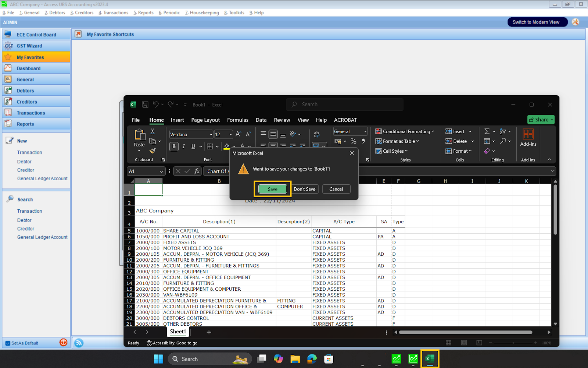Open the Reports sidebar item
Image resolution: width=588 pixels, height=368 pixels.
pos(36,124)
